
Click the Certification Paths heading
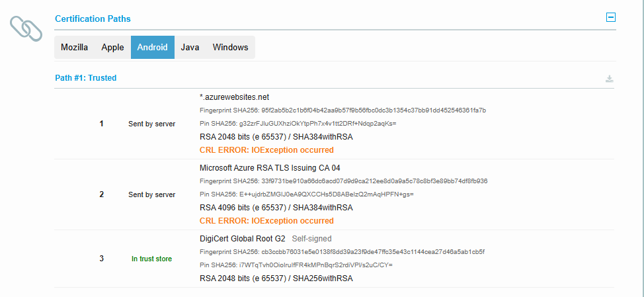click(93, 19)
